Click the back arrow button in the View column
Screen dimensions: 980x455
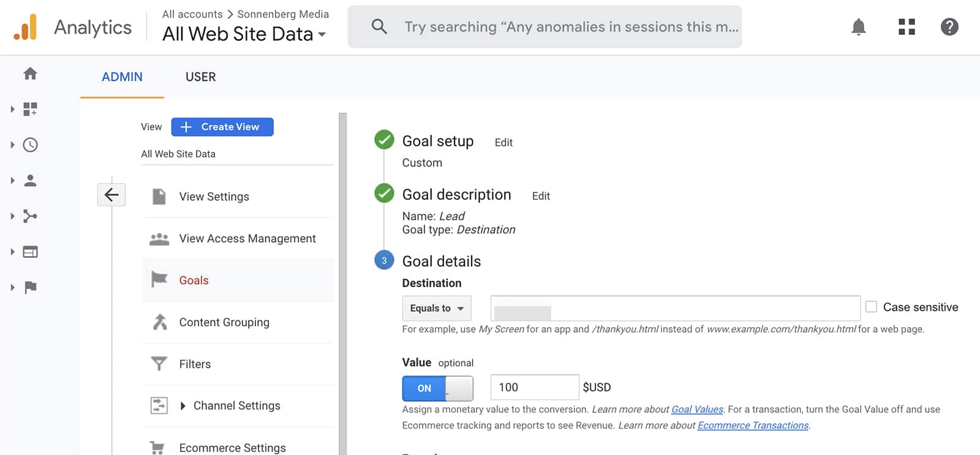[111, 195]
